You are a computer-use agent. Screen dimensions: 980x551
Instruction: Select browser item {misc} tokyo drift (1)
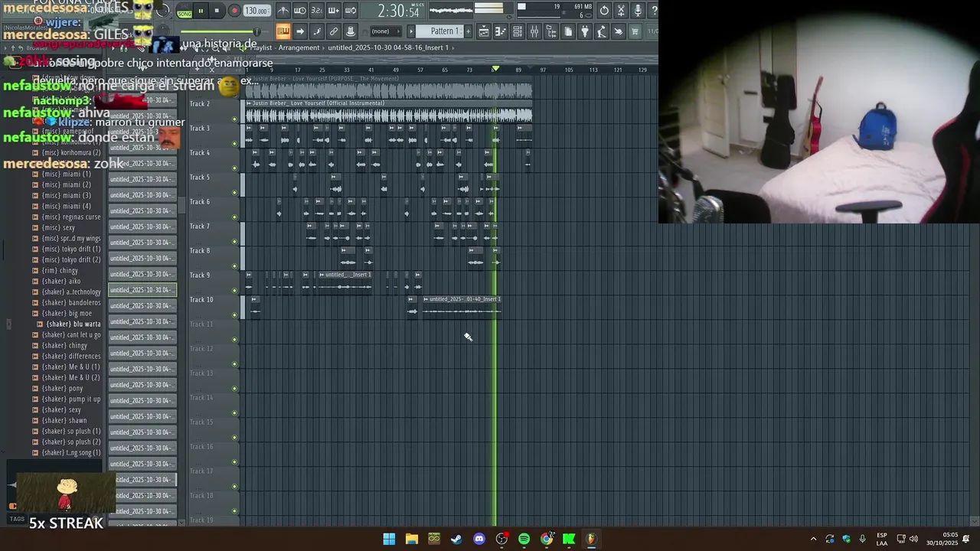71,249
